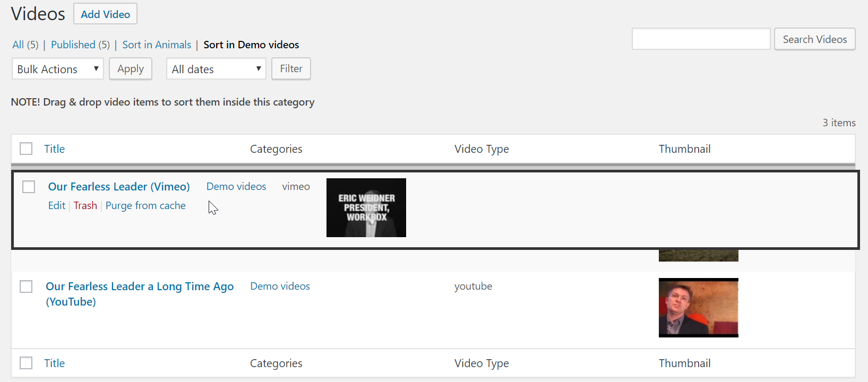Focus the video search input field
Screen dimensions: 868x382
coord(700,39)
